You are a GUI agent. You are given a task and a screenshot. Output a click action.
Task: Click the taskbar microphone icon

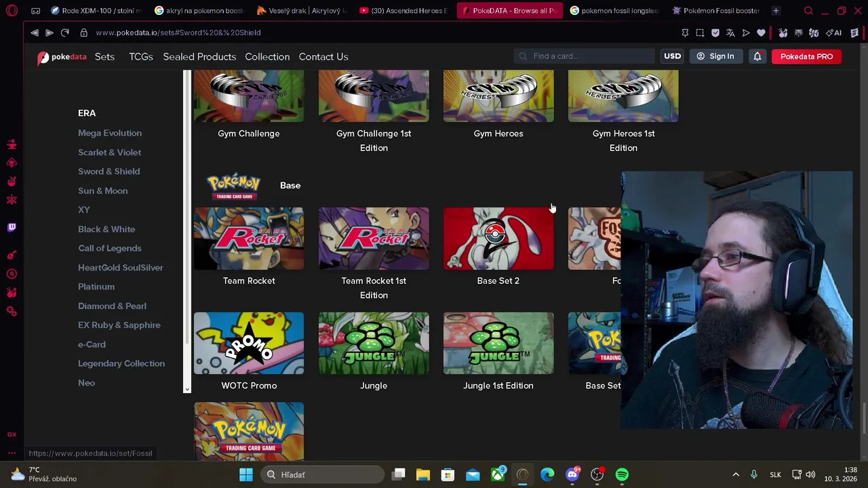(x=753, y=474)
